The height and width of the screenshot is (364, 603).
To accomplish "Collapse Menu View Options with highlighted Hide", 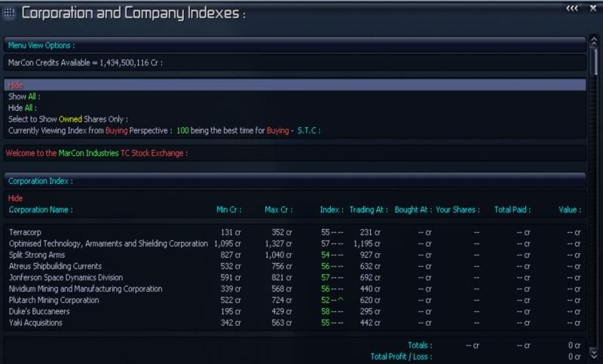I will [16, 85].
